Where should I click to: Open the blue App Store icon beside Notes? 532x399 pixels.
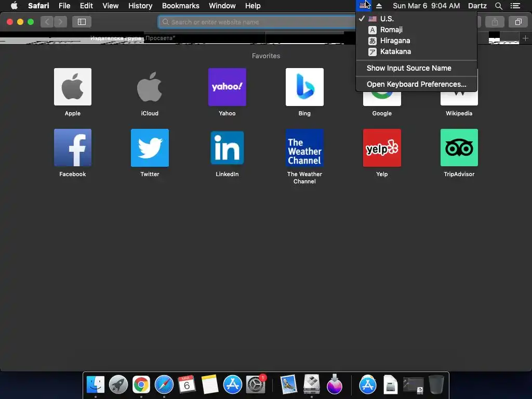232,385
